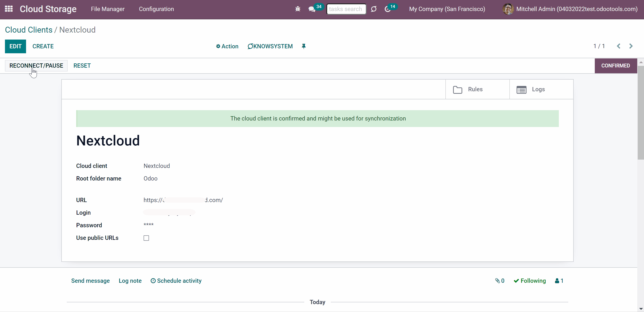Click the masked Password value
Image resolution: width=644 pixels, height=312 pixels.
[x=149, y=225]
